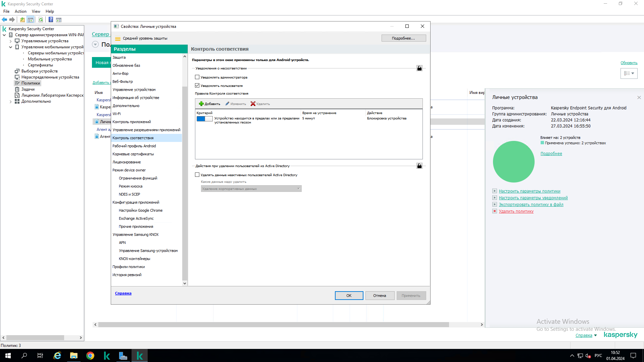Click Настроить параметры политики link
The height and width of the screenshot is (362, 644).
[x=530, y=191]
